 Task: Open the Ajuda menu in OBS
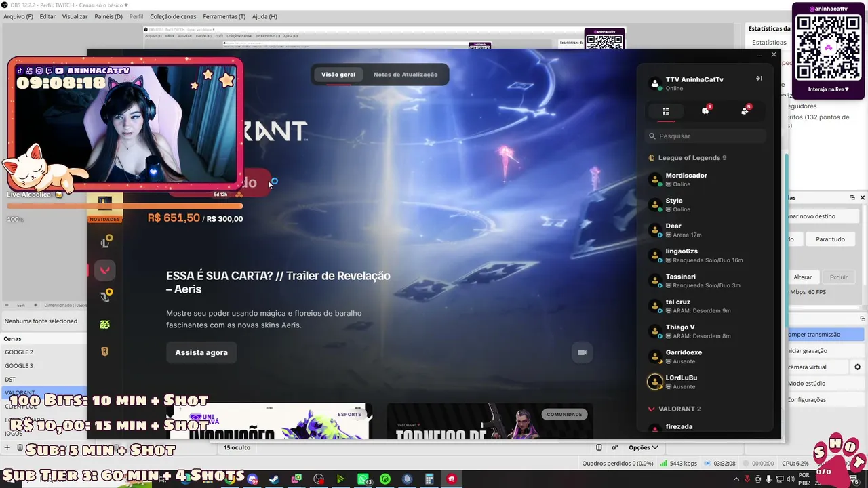[264, 16]
